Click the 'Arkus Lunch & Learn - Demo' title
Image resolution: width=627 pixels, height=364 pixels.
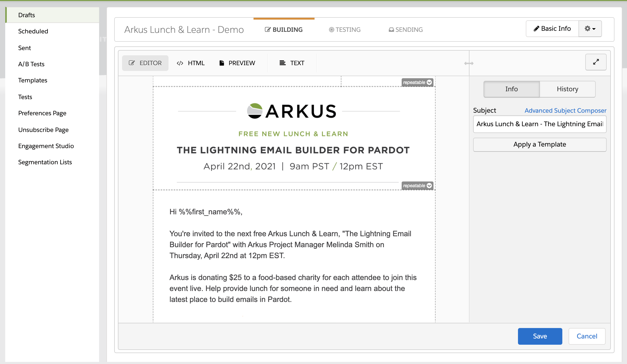(x=184, y=30)
